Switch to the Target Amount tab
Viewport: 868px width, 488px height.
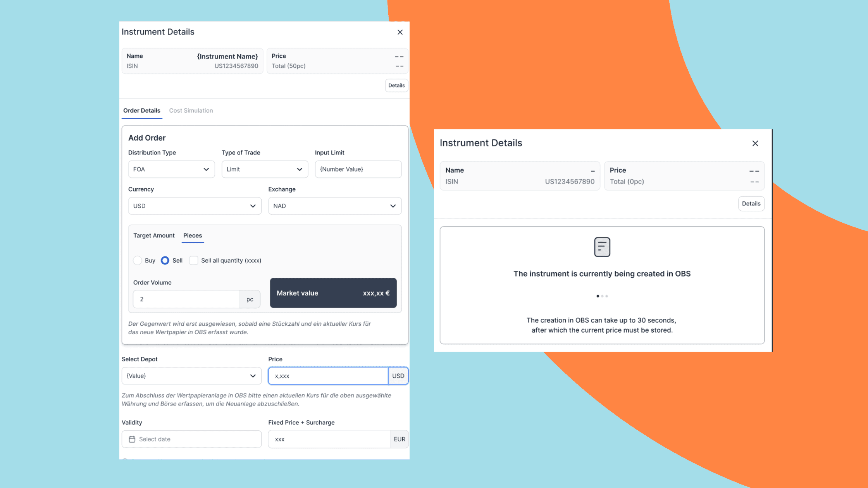(x=154, y=235)
